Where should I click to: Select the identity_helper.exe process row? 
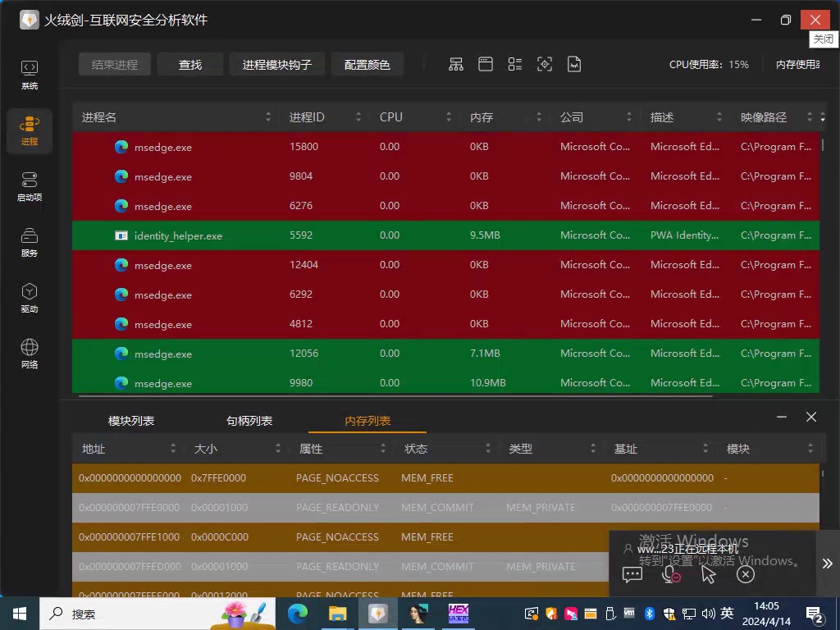point(445,235)
